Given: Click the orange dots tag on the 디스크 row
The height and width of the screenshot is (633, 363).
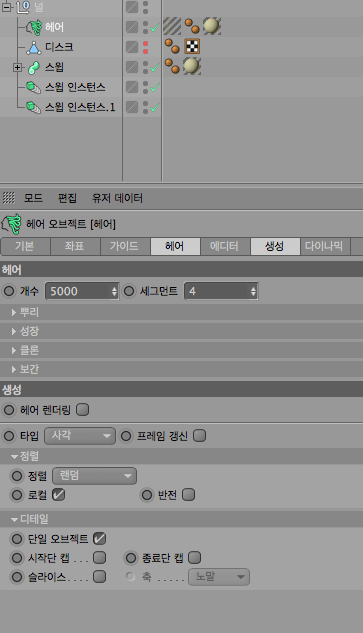Looking at the screenshot, I should coord(172,46).
